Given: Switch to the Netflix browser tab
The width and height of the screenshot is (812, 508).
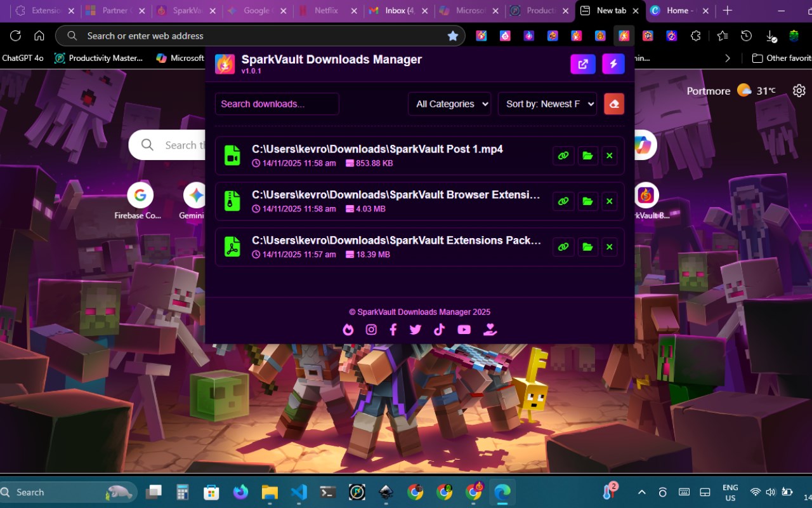Looking at the screenshot, I should 329,11.
